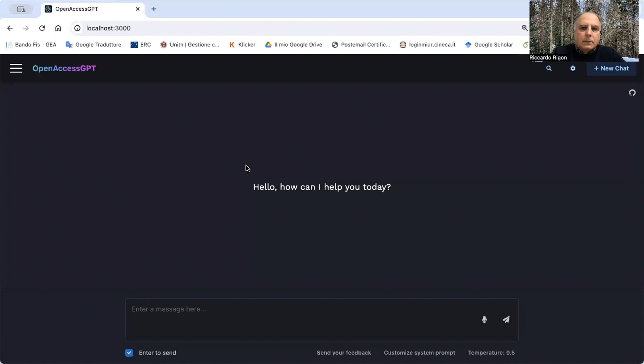Send message with paper plane icon
644x364 pixels.
pyautogui.click(x=506, y=319)
